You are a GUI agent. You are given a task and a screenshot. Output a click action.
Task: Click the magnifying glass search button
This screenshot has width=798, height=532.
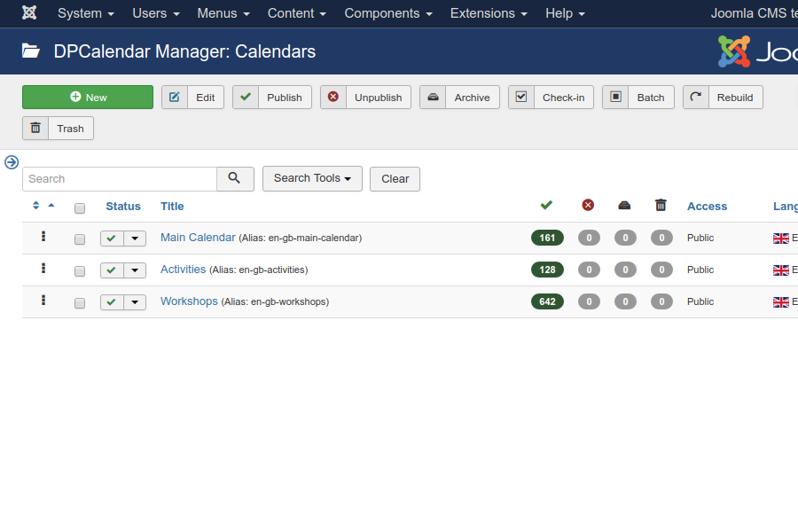(x=235, y=179)
